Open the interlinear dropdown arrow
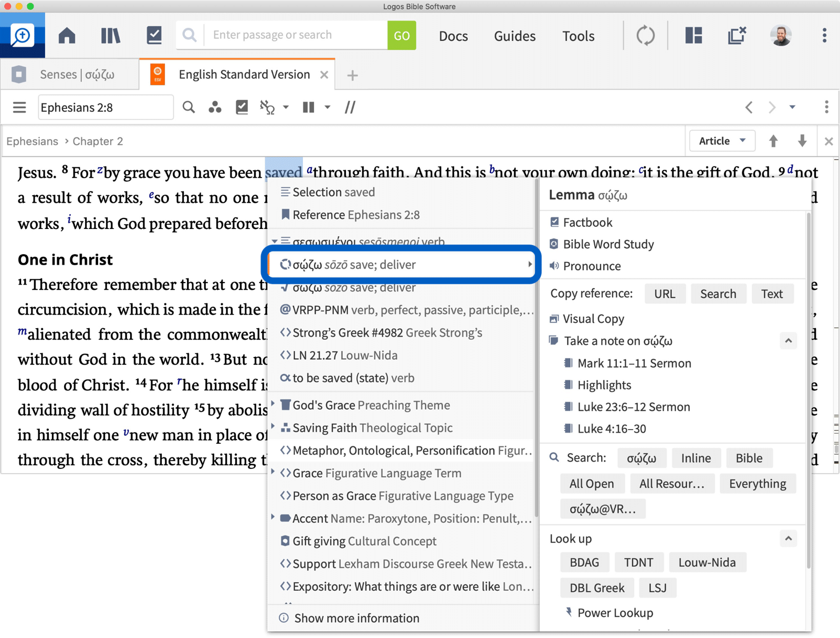This screenshot has height=638, width=840. 286,107
